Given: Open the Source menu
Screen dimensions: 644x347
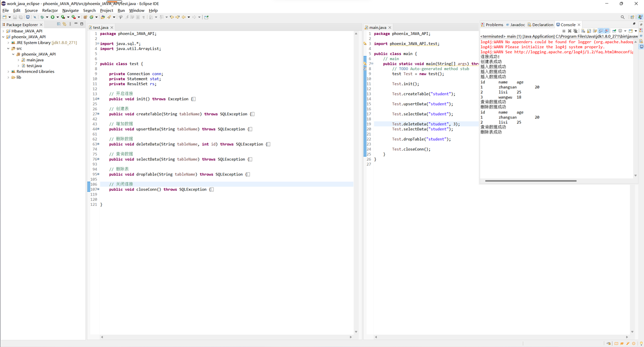Looking at the screenshot, I should pos(31,10).
